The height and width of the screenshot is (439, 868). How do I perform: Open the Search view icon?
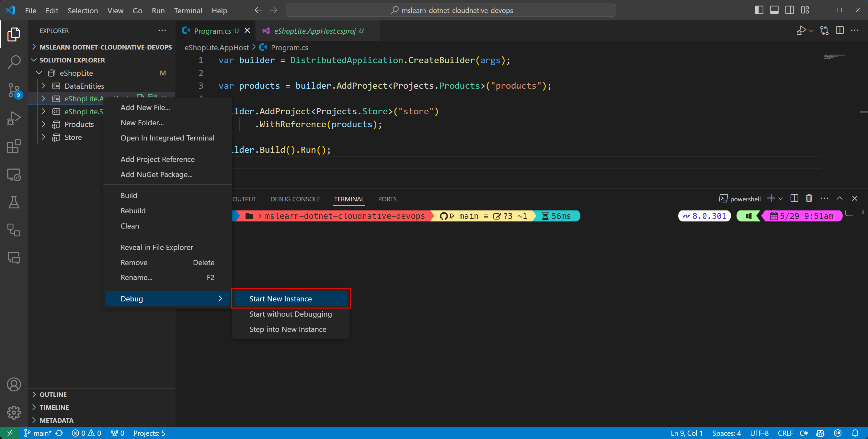[14, 62]
